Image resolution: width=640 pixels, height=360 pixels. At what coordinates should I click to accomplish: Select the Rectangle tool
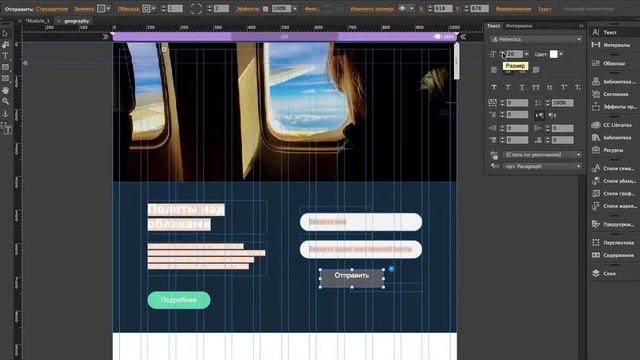(x=5, y=67)
